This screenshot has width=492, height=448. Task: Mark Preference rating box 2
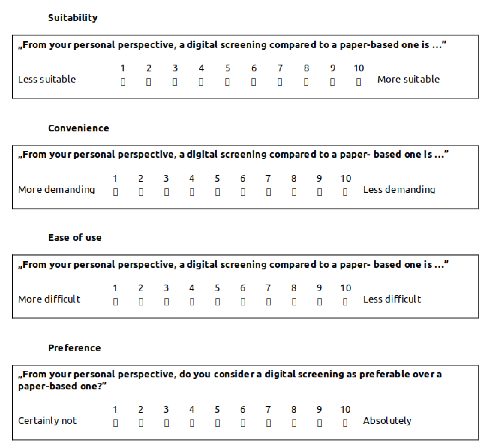click(141, 423)
